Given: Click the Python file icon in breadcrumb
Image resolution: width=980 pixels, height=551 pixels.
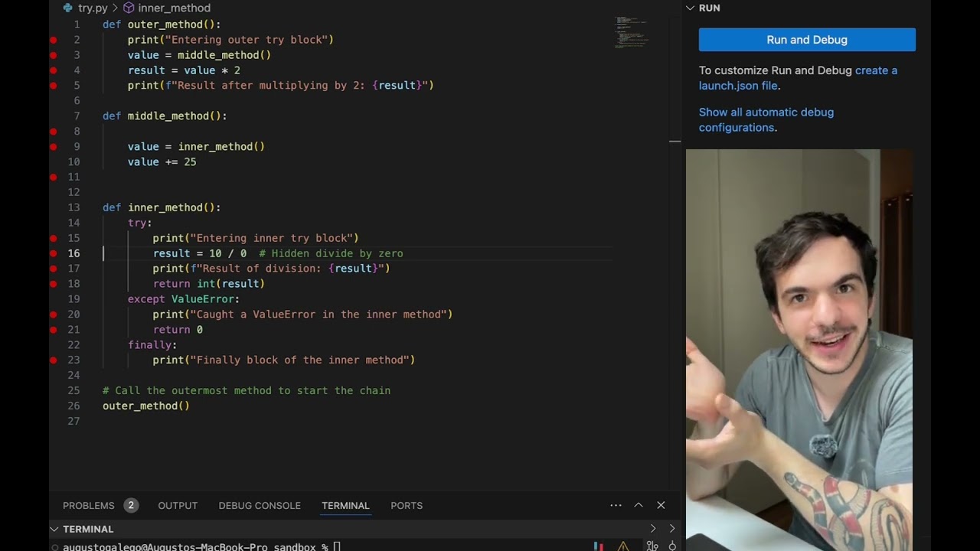Looking at the screenshot, I should pos(68,8).
